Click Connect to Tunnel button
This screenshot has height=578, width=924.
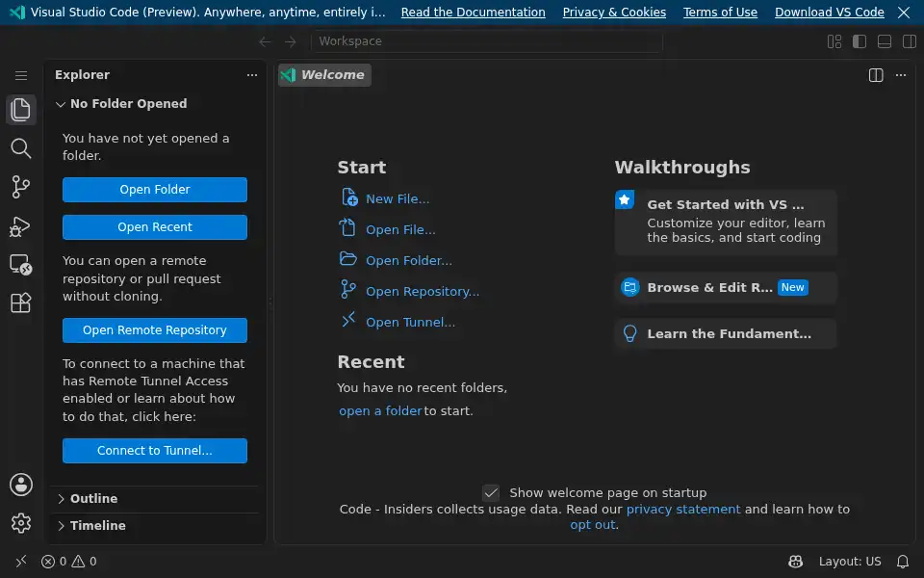click(154, 451)
